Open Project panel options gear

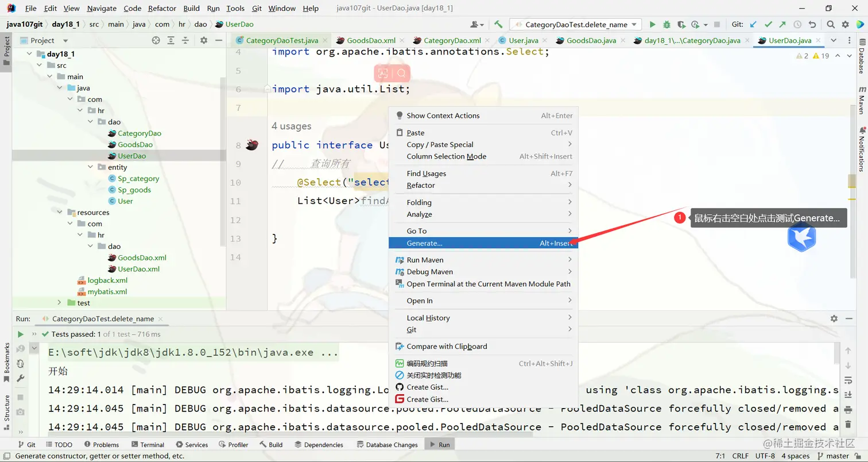(x=204, y=40)
